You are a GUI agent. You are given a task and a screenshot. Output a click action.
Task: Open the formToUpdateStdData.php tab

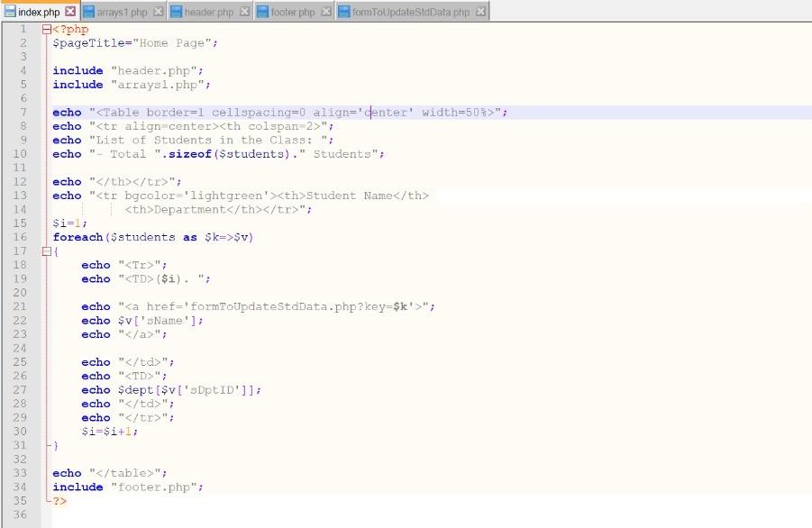coord(412,12)
